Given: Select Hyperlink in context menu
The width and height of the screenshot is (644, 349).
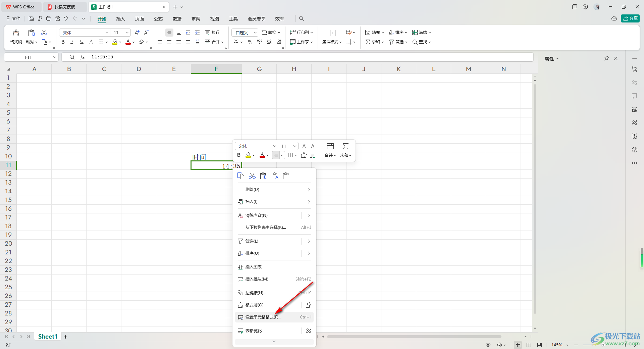Looking at the screenshot, I should (x=274, y=293).
